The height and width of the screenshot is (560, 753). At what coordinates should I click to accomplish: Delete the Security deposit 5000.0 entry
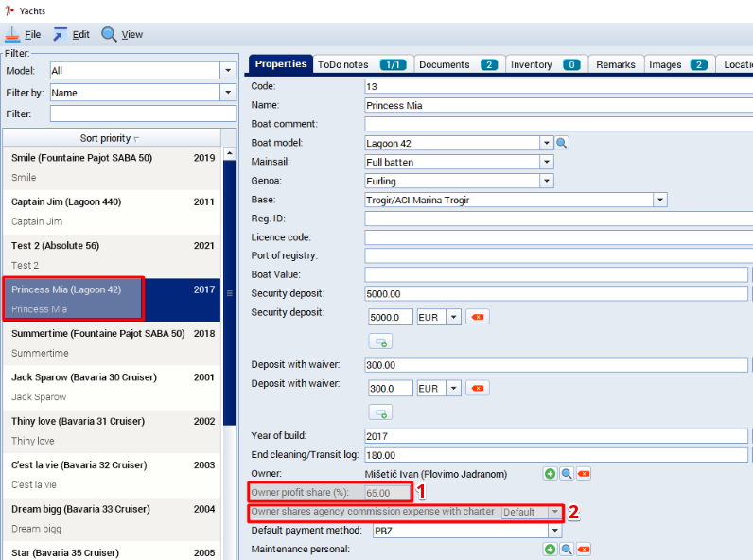coord(478,317)
